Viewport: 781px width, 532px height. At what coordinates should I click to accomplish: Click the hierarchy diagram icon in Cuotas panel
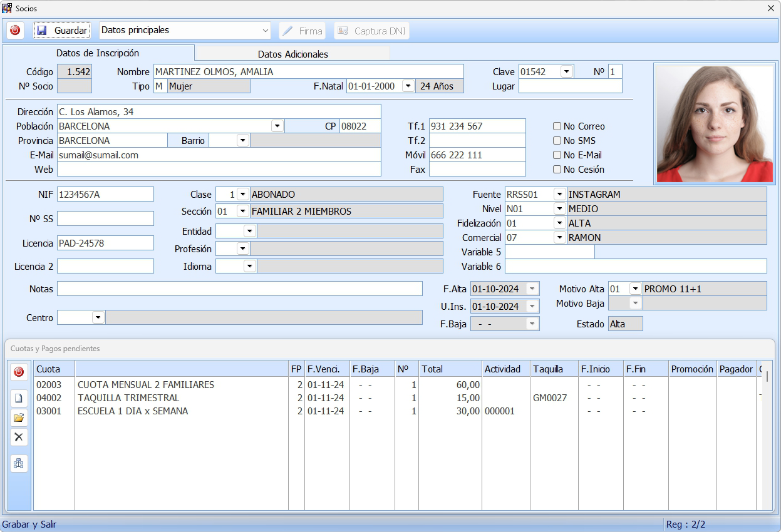pyautogui.click(x=19, y=463)
